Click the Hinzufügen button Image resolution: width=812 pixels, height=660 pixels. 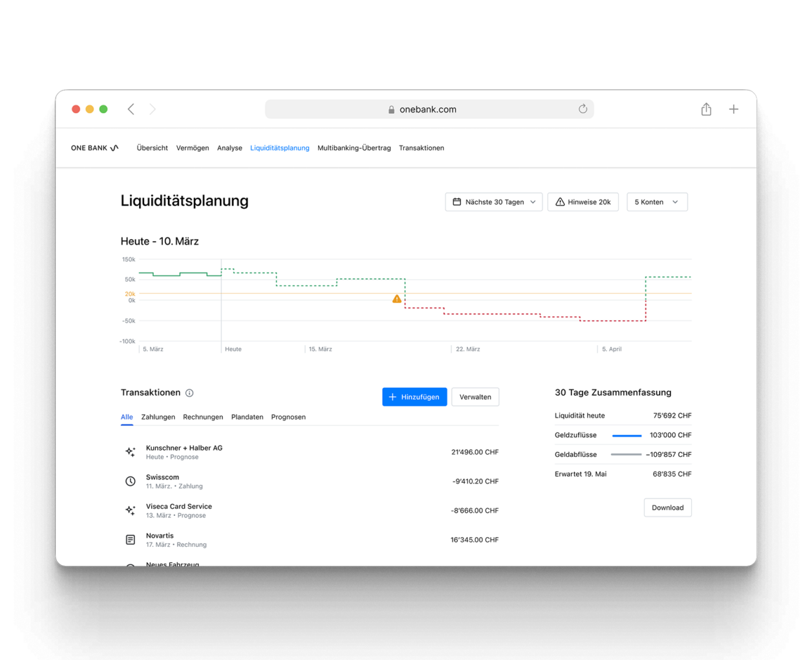(414, 397)
